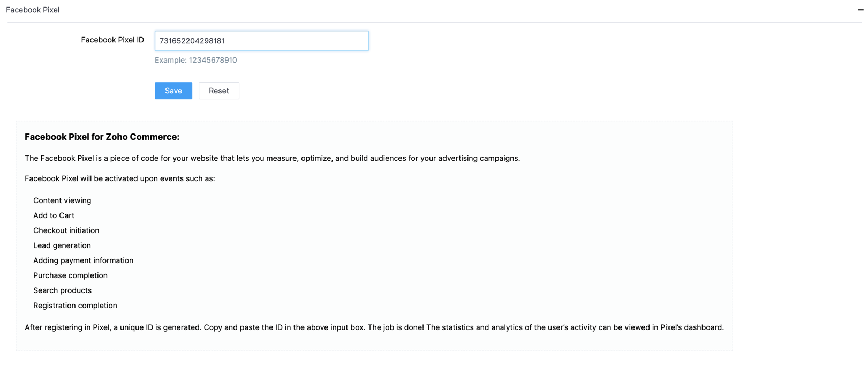This screenshot has width=868, height=365.
Task: Click the sentence 'Facebook Pixel will be activated upon events'
Action: click(x=120, y=178)
